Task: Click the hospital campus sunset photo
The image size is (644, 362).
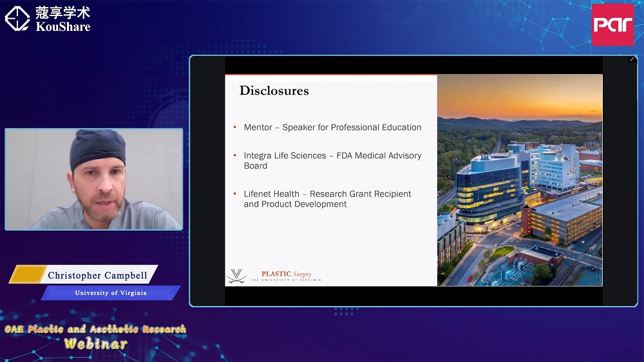Action: [520, 180]
